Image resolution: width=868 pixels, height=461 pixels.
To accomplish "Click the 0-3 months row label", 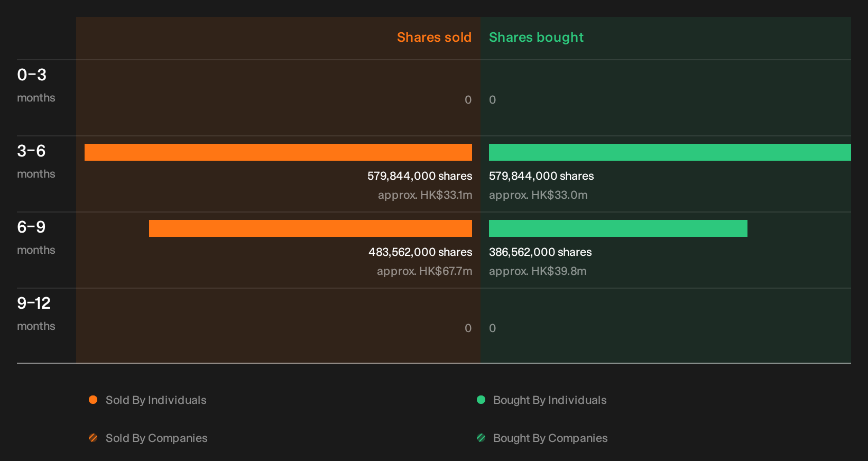I will (x=36, y=86).
